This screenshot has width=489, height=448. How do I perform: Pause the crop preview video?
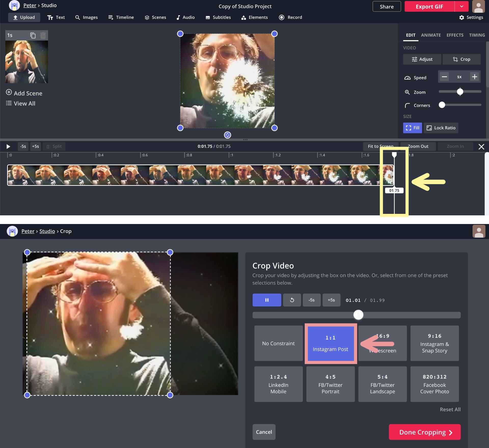point(267,300)
